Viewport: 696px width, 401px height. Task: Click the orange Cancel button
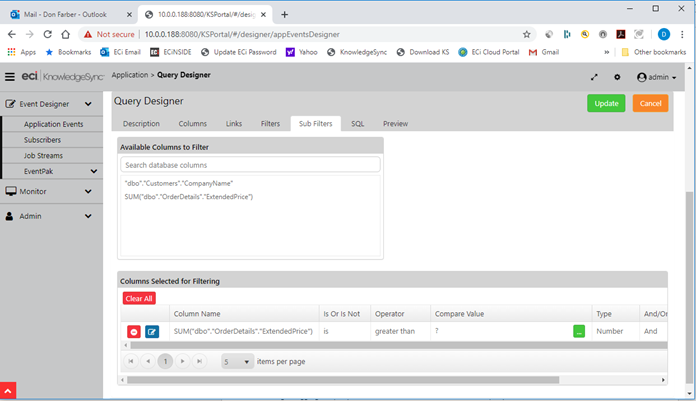pos(650,103)
